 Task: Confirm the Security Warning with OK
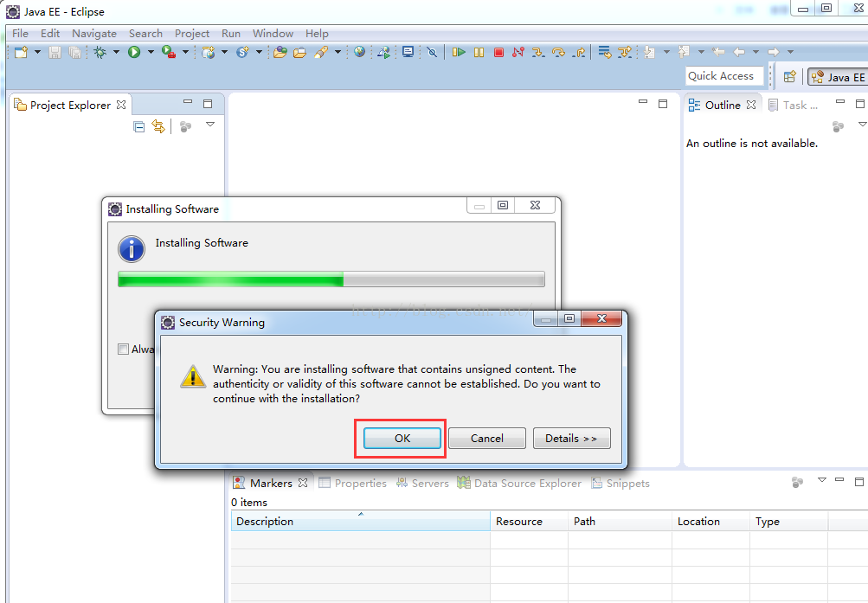[402, 439]
